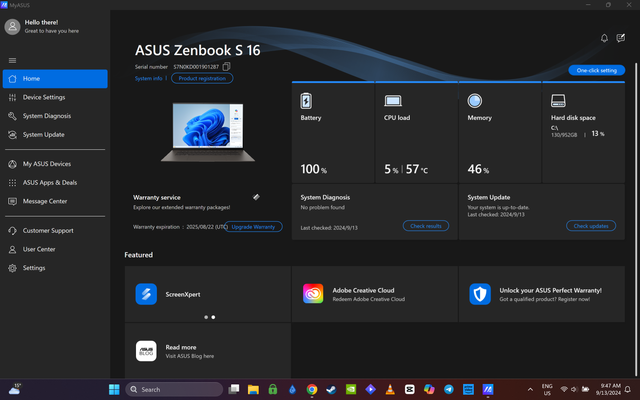
Task: Click the 130/952GB disk usage text
Action: coord(564,135)
